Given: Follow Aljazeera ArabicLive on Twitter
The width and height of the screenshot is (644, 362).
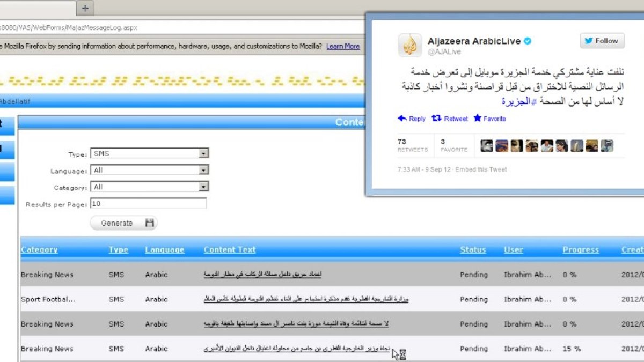Looking at the screenshot, I should pos(602,41).
